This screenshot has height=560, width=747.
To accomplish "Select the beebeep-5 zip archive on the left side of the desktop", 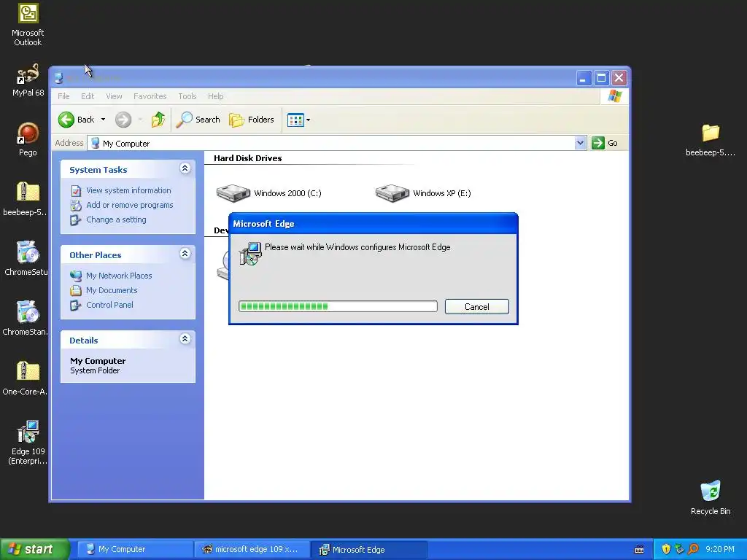I will click(x=26, y=199).
